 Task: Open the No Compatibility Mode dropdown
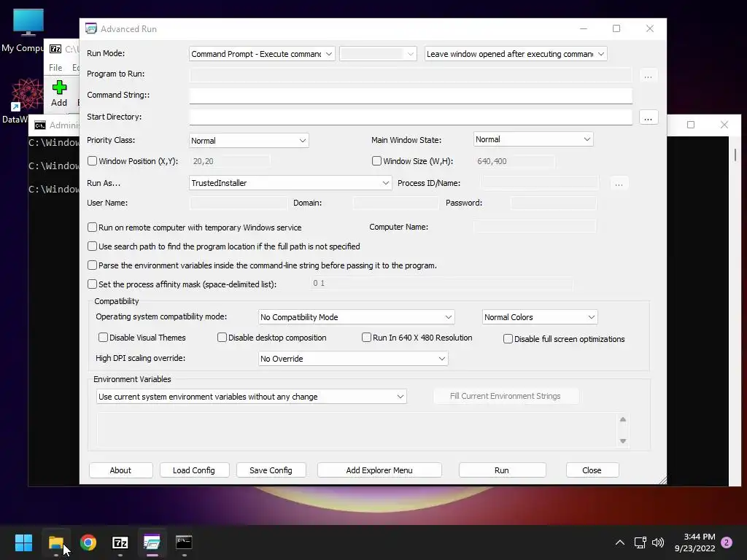[x=356, y=317]
